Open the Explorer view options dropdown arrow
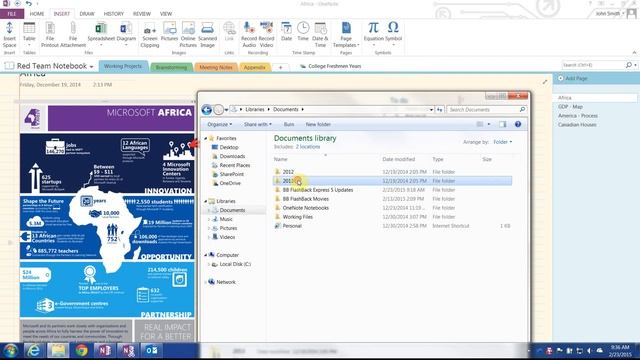This screenshot has width=640, height=360. 489,124
